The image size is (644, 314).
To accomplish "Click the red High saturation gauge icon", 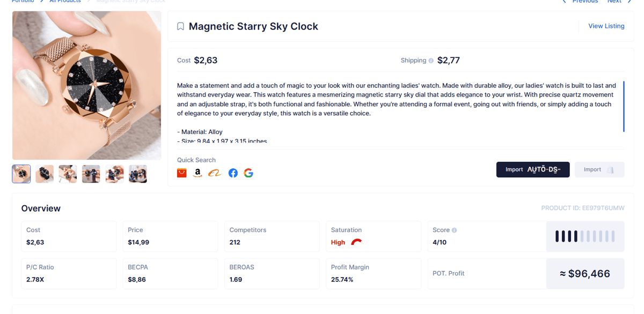I will pos(356,242).
